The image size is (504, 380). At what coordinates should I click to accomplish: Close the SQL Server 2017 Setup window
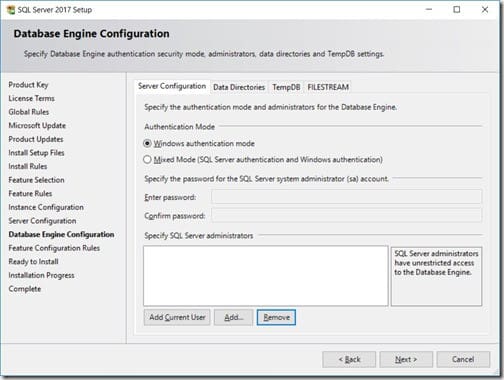pos(485,10)
